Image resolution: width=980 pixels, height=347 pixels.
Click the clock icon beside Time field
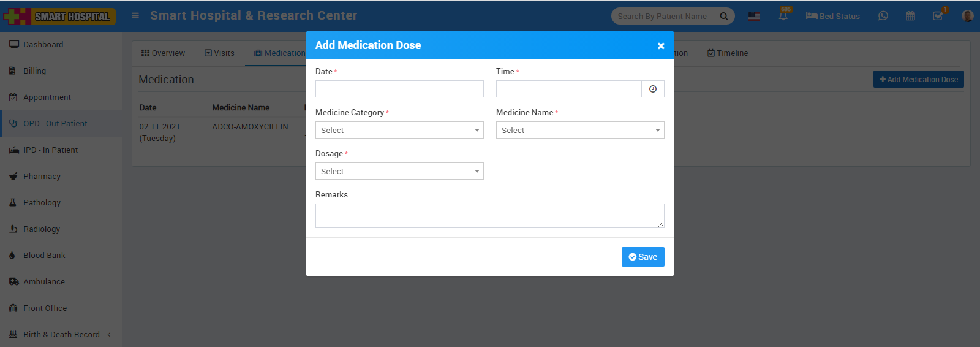[653, 89]
